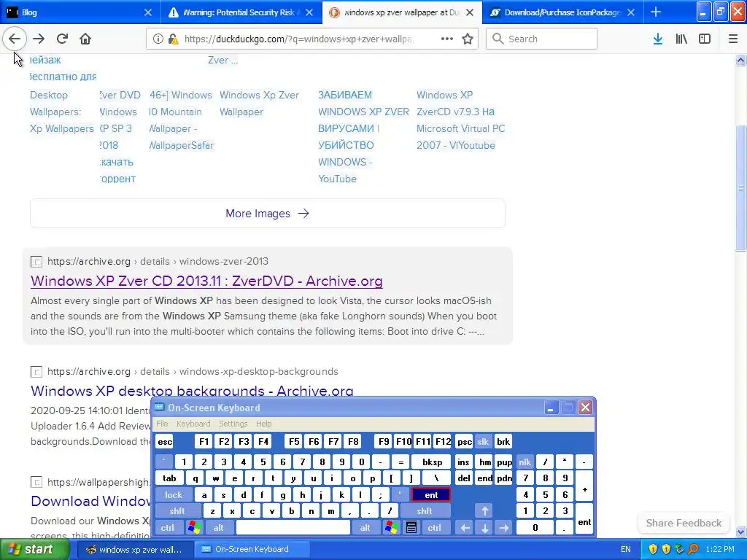
Task: Open the Downloads arrow icon
Action: coord(657,39)
